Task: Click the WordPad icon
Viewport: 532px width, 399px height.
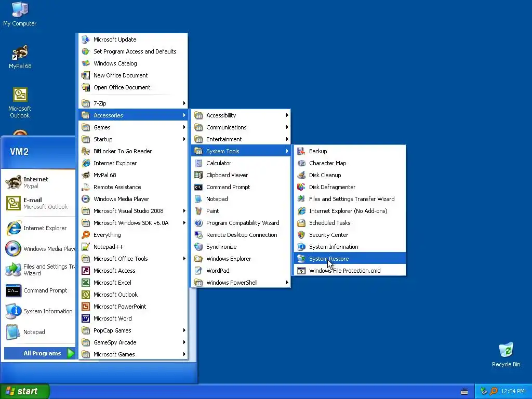Action: pos(198,271)
